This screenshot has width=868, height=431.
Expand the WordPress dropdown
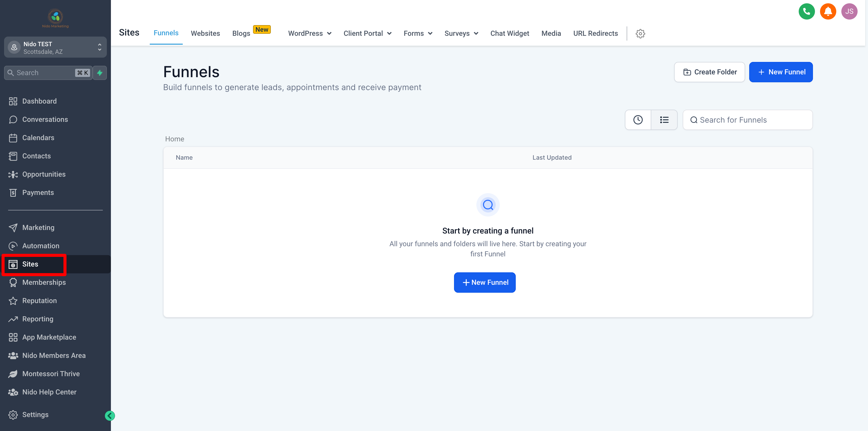point(310,33)
